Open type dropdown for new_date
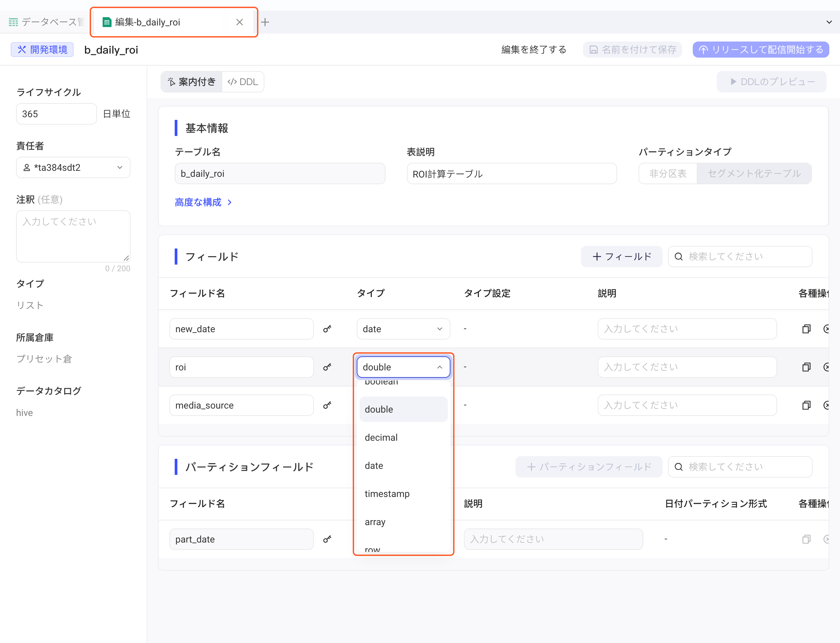This screenshot has width=840, height=643. click(403, 329)
